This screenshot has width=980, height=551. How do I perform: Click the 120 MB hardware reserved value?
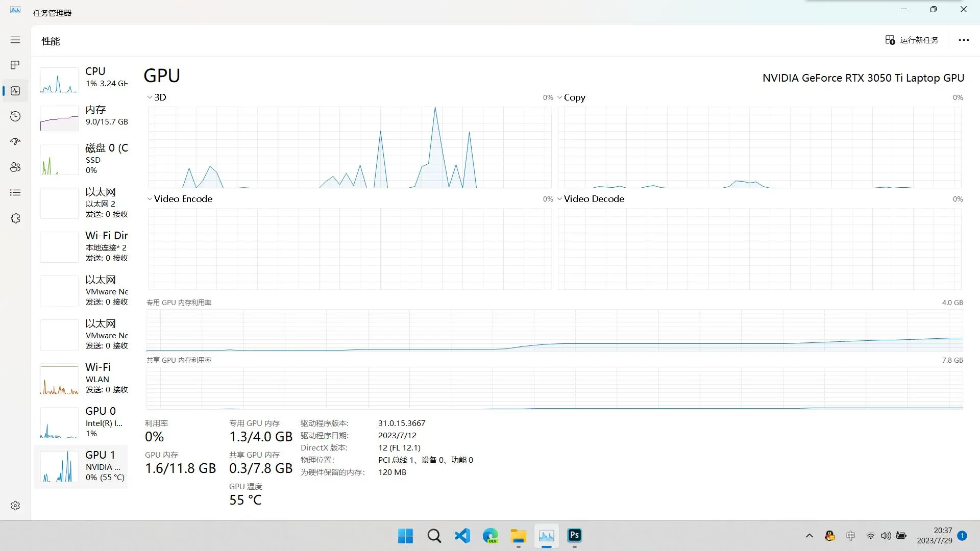tap(392, 472)
